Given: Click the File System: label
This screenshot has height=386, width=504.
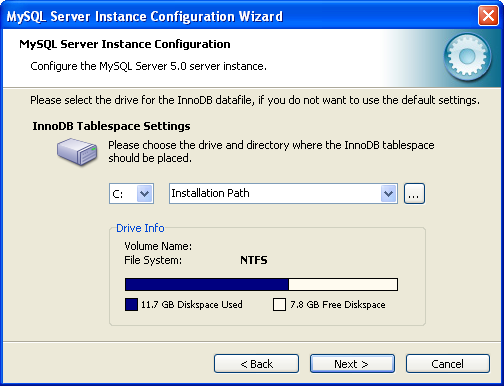Looking at the screenshot, I should tap(153, 260).
